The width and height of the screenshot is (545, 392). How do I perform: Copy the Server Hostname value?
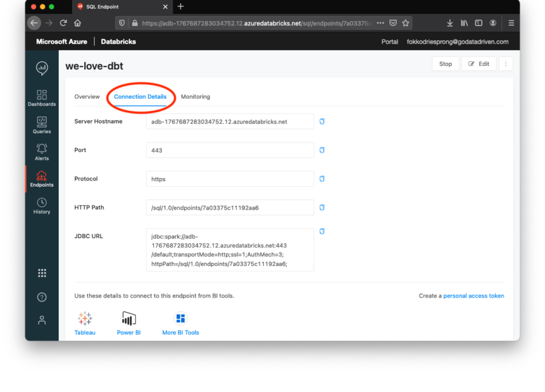point(322,121)
